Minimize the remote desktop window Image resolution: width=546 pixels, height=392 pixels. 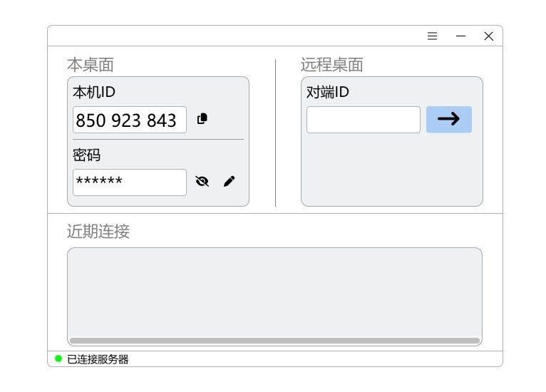click(x=460, y=36)
